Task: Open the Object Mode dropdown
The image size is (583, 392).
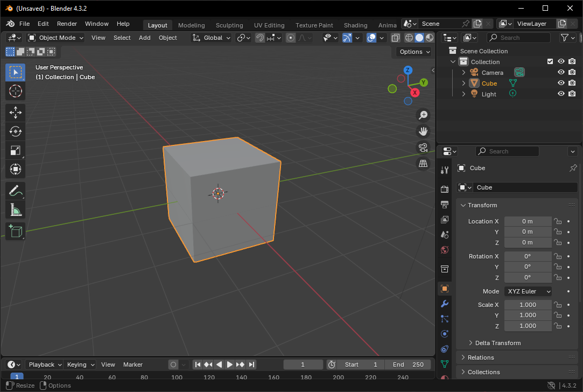Action: click(x=56, y=38)
